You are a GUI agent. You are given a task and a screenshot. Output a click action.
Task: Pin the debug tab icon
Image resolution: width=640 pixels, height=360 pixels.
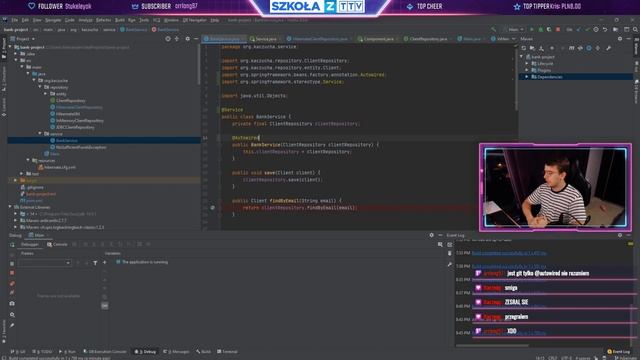point(12,326)
